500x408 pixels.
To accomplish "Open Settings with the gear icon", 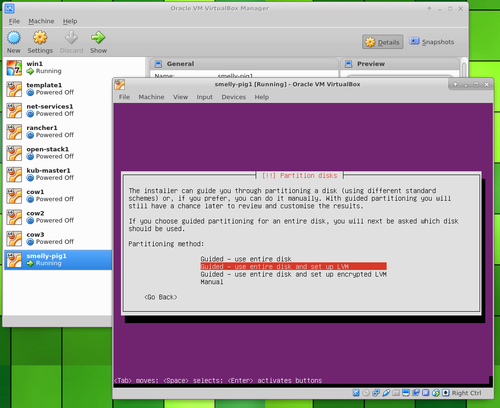I will point(40,38).
